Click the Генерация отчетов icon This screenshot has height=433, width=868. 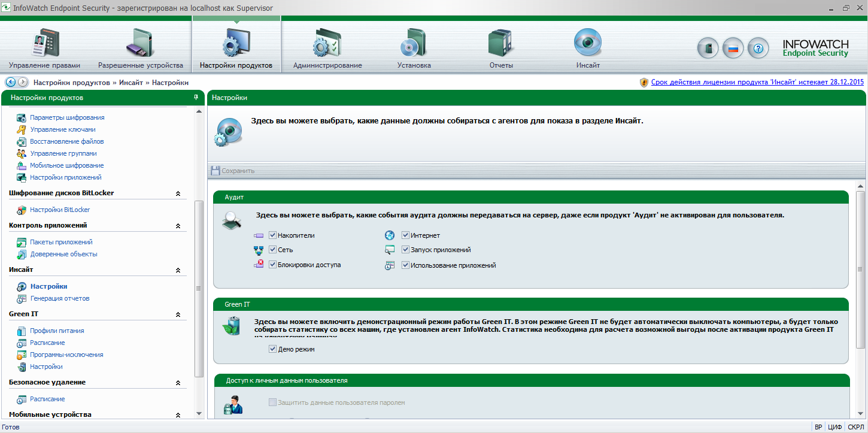click(22, 299)
